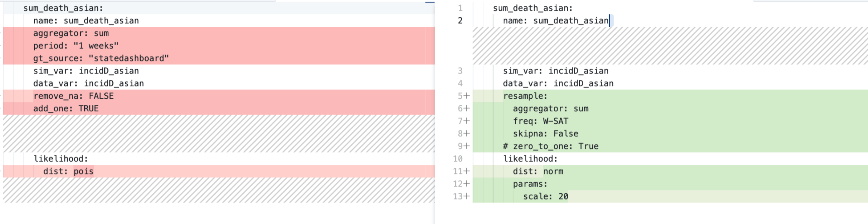Image resolution: width=868 pixels, height=224 pixels.
Task: Click the added 'freq: W-SAT' line
Action: 540,121
